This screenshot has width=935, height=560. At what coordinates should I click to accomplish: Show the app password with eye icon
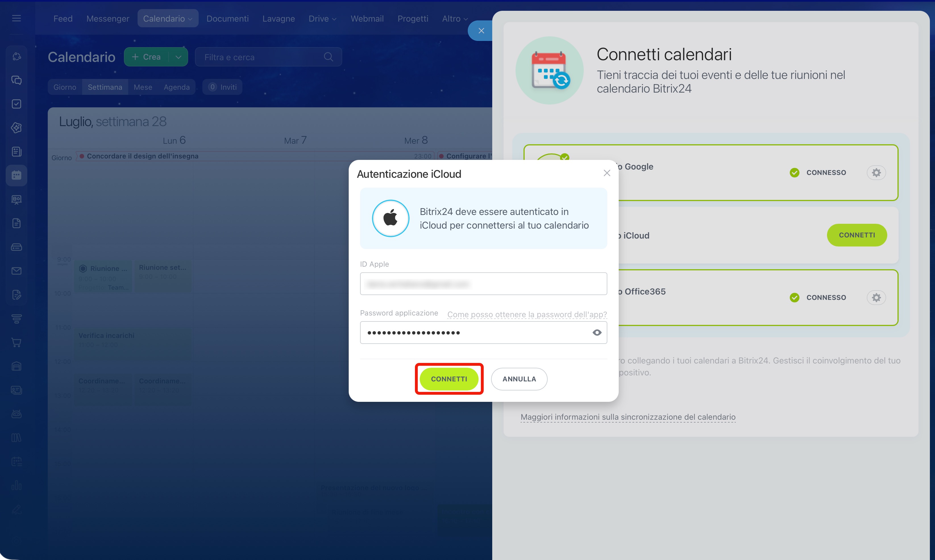point(597,333)
